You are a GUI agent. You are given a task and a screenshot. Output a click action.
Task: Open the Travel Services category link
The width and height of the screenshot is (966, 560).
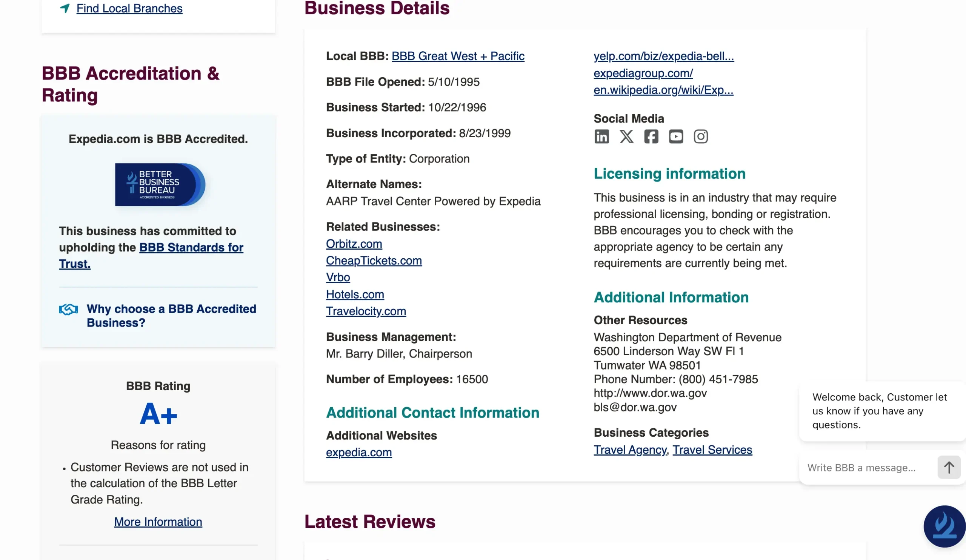point(712,450)
